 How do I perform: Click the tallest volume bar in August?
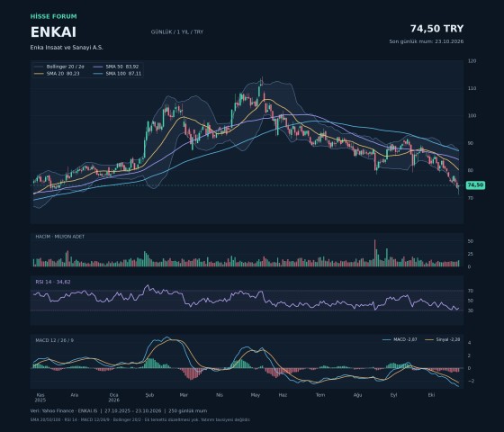point(374,253)
